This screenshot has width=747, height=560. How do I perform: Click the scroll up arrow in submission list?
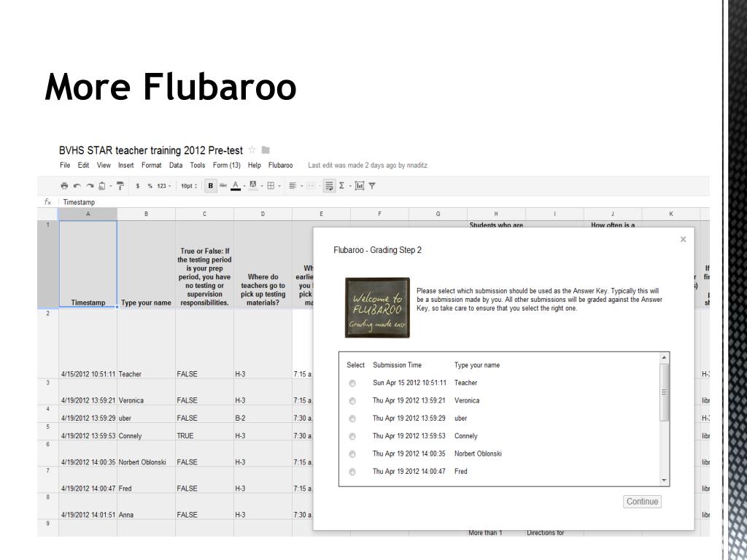(x=664, y=357)
